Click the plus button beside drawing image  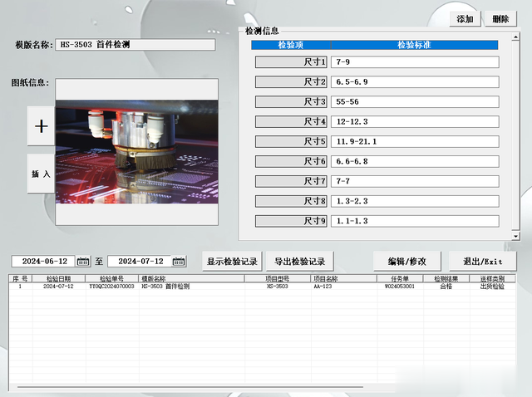[x=41, y=126]
